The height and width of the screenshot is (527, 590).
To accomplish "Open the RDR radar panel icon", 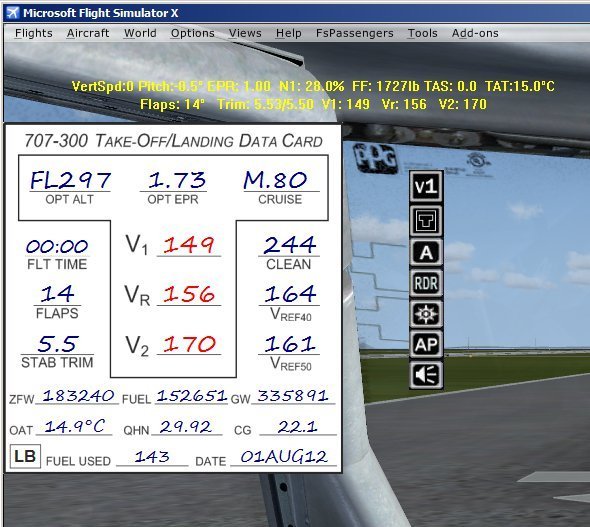I will (426, 283).
